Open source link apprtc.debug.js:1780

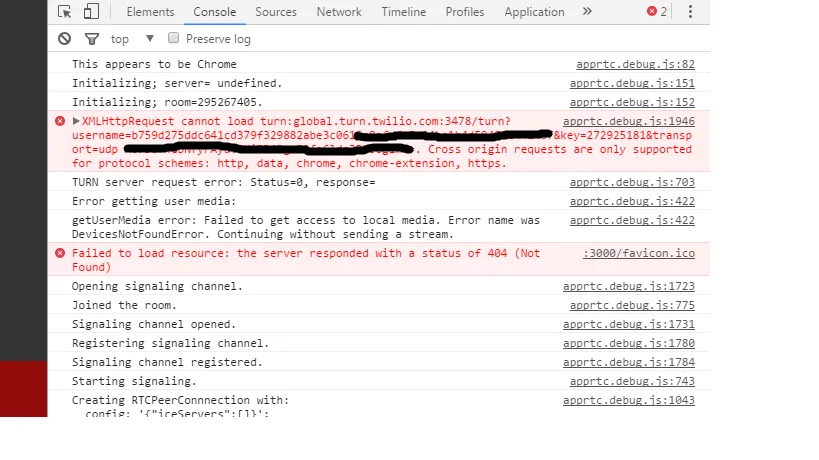pos(629,343)
